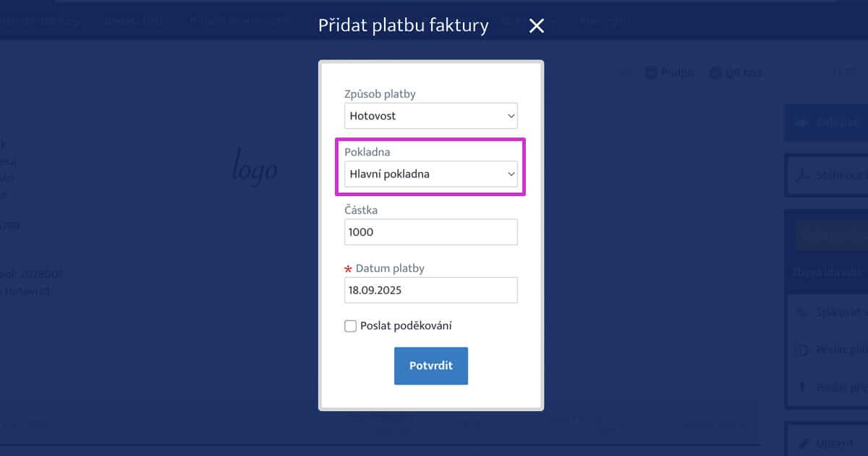Confirm payment with the Potvrdit button
868x456 pixels.
[x=431, y=366]
